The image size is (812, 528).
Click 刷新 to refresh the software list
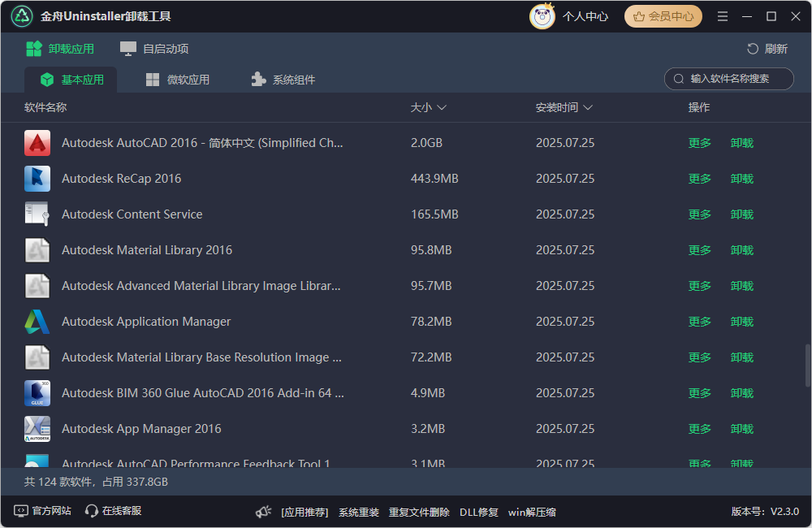(767, 49)
